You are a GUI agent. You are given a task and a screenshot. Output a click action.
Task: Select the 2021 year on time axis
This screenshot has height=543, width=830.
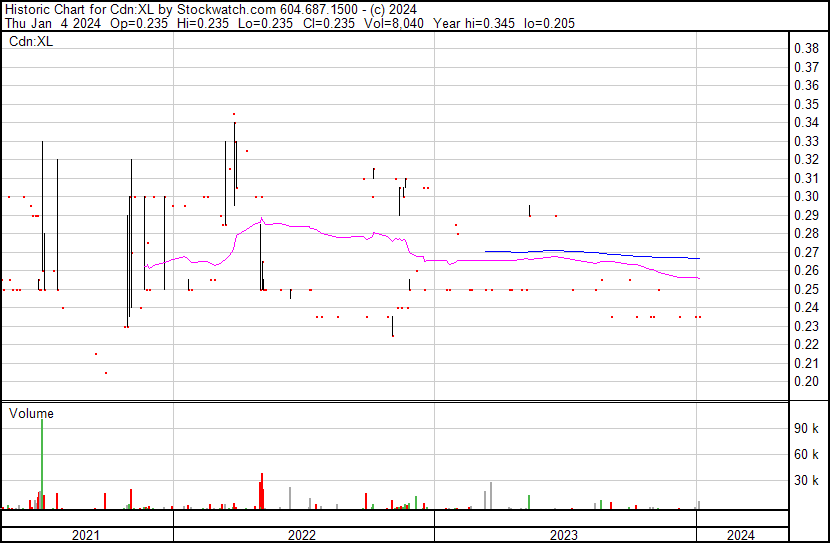click(x=87, y=535)
